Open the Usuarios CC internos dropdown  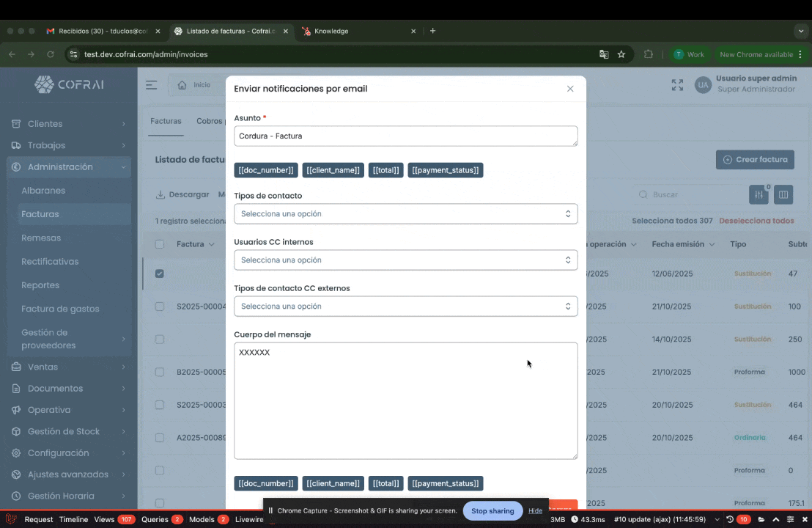pyautogui.click(x=405, y=260)
